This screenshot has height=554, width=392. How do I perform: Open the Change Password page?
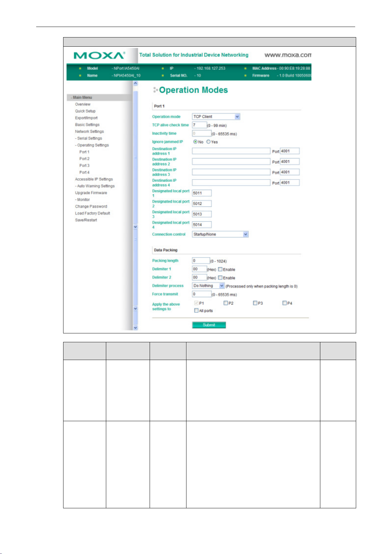point(91,206)
